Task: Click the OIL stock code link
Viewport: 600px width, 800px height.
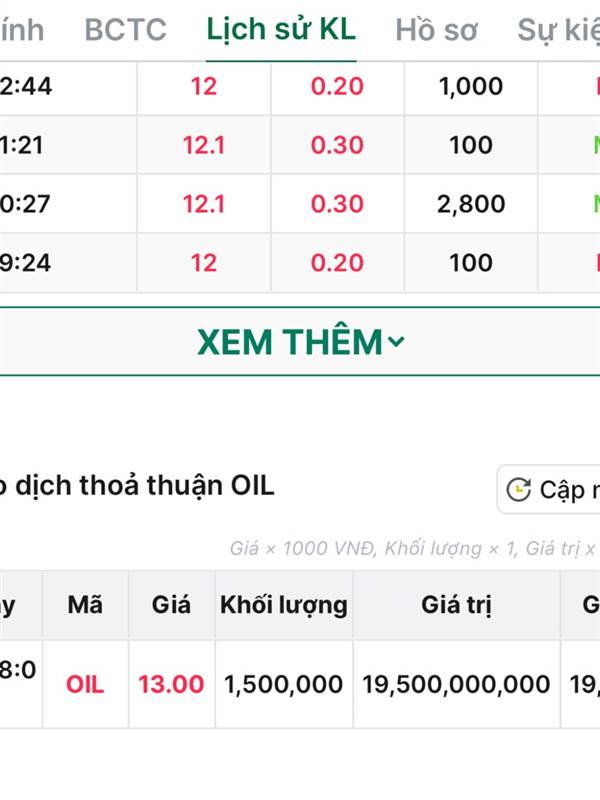Action: tap(85, 684)
